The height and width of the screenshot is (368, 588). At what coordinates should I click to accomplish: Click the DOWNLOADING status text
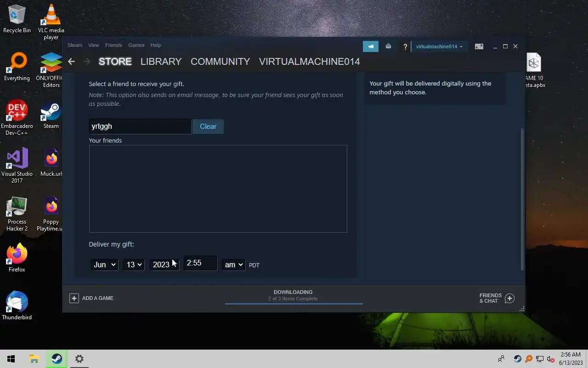tap(293, 292)
